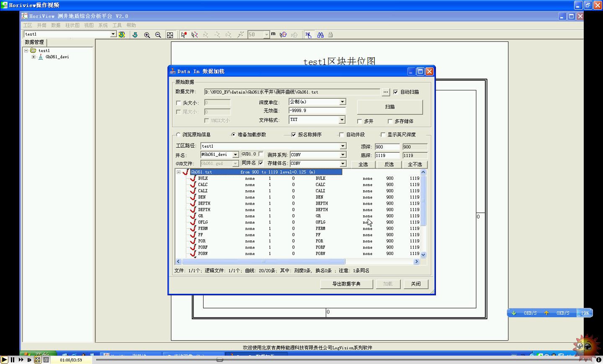Open the 测井系列 CONV dropdown

343,155
